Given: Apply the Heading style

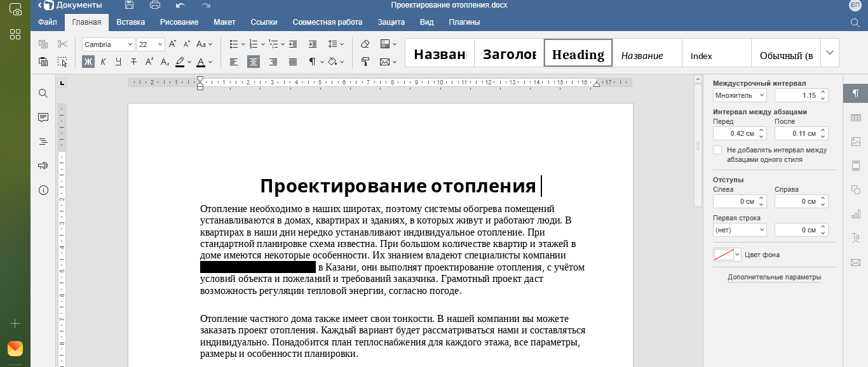Looking at the screenshot, I should [578, 53].
